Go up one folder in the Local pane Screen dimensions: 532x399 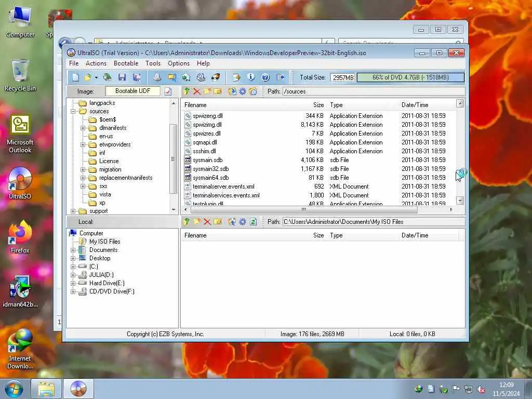[187, 221]
